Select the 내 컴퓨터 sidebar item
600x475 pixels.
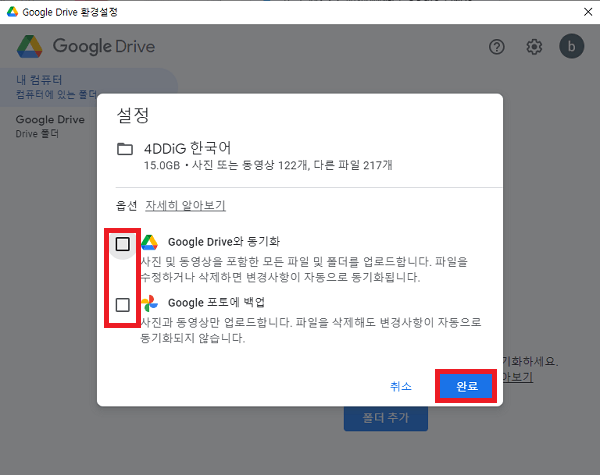pos(89,87)
